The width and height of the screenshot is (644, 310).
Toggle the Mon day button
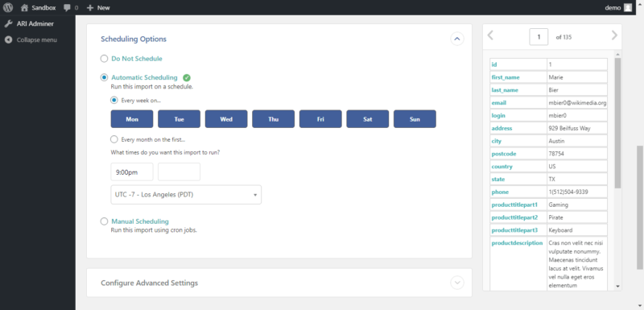[132, 119]
